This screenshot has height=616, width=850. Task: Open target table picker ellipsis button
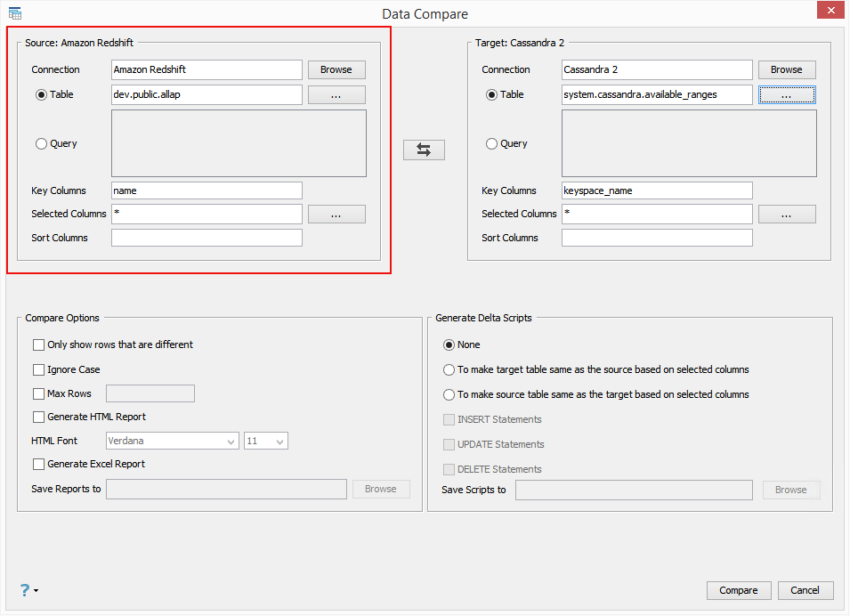pos(787,95)
